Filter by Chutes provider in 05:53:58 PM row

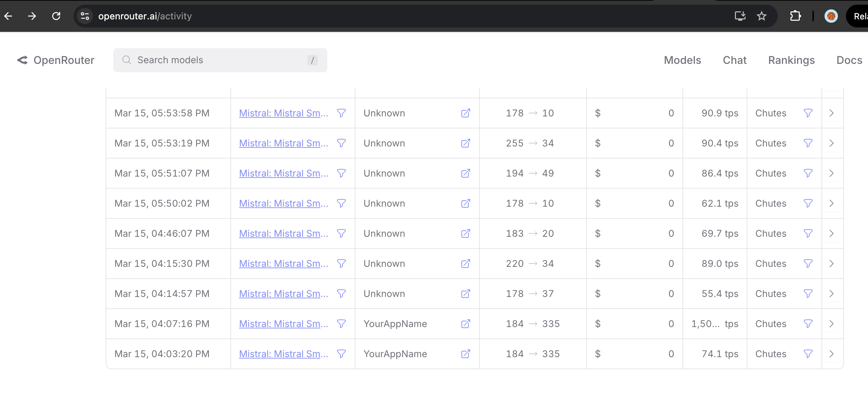tap(808, 113)
